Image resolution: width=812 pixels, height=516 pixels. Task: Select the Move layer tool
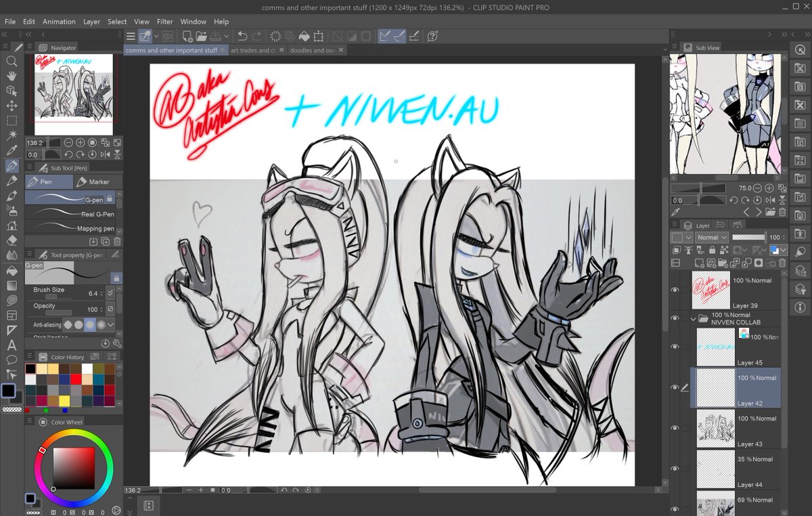click(12, 106)
